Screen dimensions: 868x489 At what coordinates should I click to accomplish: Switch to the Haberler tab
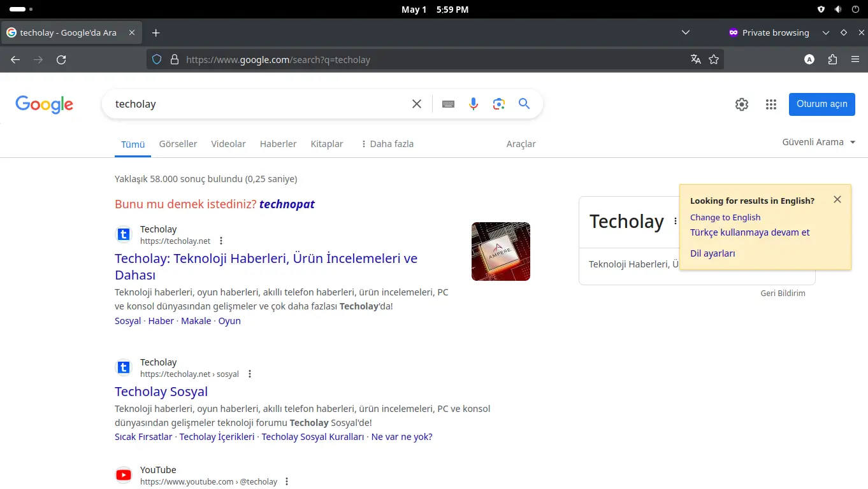(278, 144)
